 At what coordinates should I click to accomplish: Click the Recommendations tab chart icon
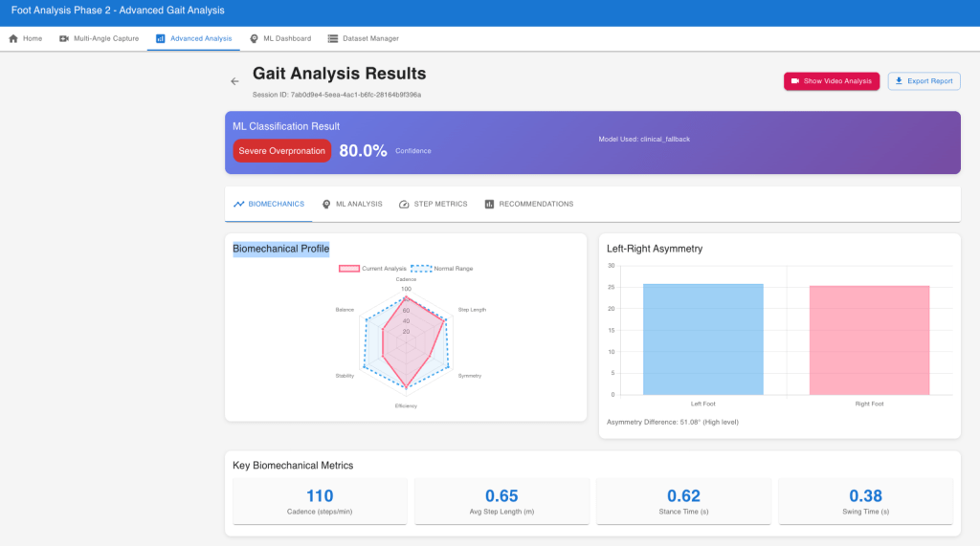click(489, 204)
